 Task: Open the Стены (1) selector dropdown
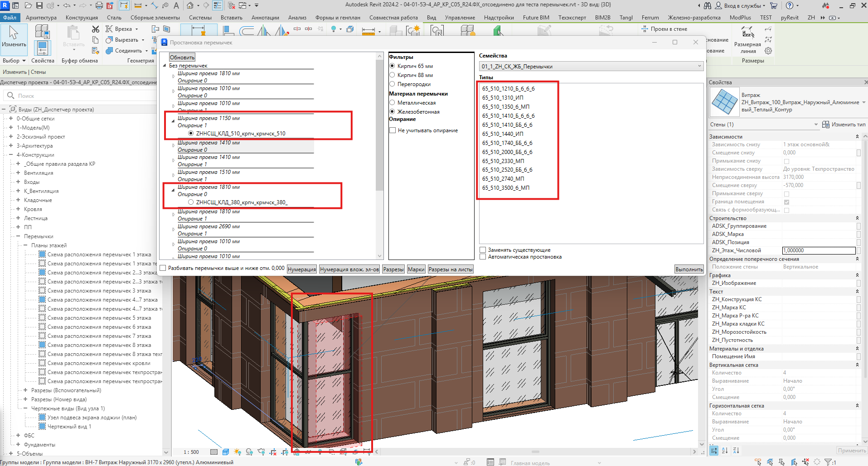pyautogui.click(x=764, y=125)
